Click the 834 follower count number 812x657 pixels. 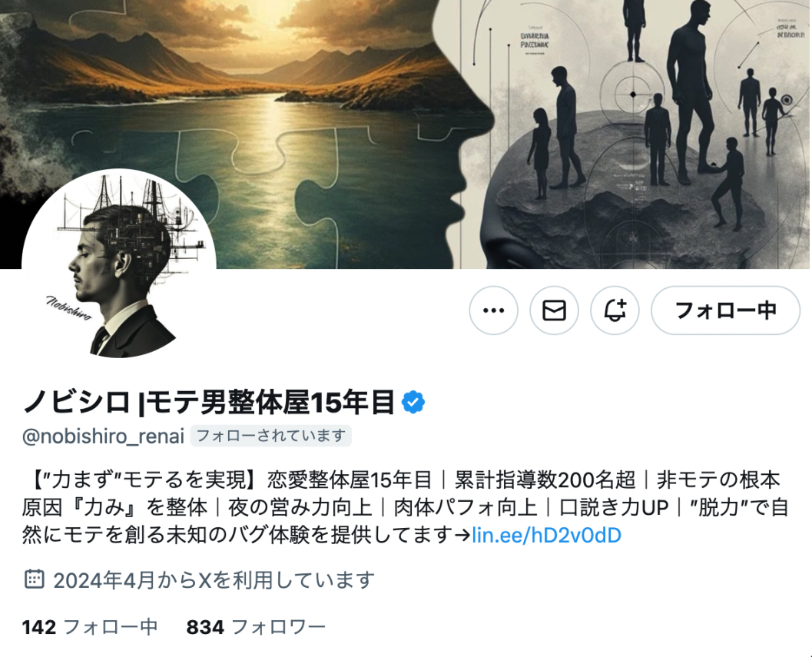pyautogui.click(x=205, y=627)
